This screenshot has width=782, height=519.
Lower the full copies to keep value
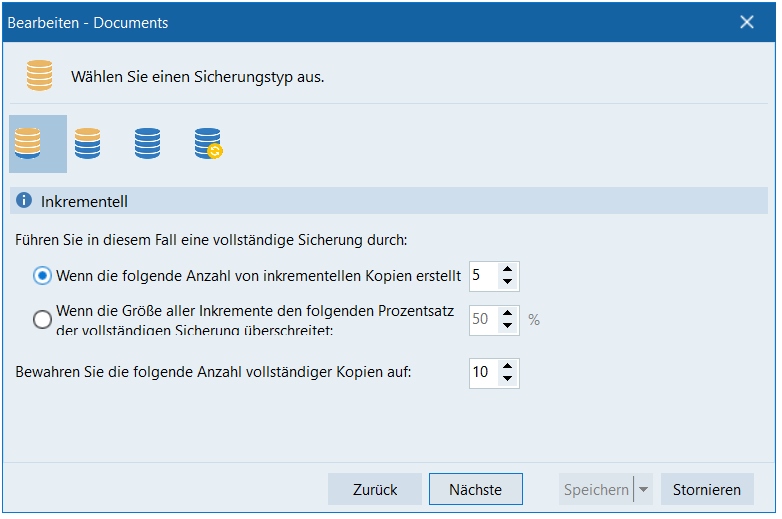click(508, 379)
